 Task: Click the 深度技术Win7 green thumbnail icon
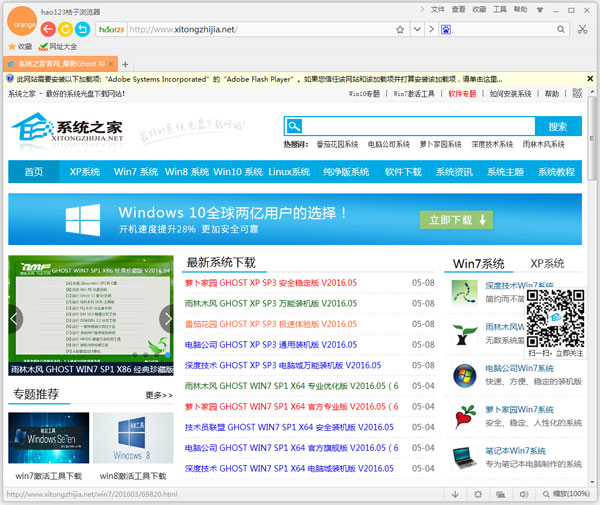(464, 293)
